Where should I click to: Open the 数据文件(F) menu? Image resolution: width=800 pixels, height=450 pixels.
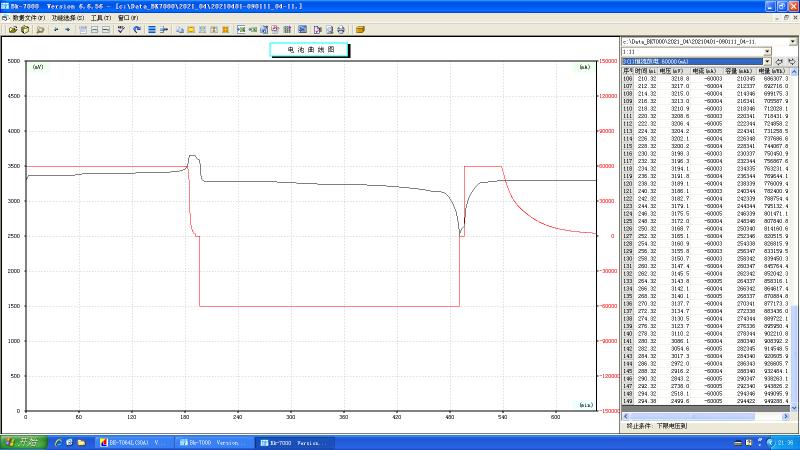tap(27, 17)
